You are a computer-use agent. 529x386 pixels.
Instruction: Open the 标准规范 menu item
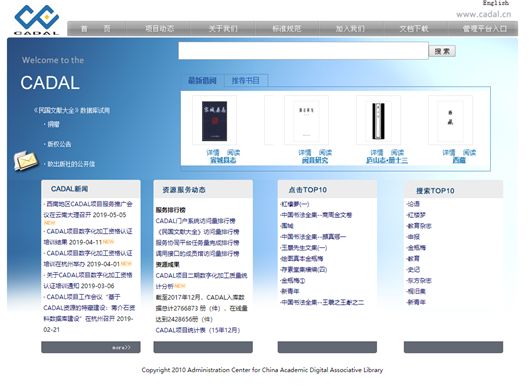pos(287,29)
